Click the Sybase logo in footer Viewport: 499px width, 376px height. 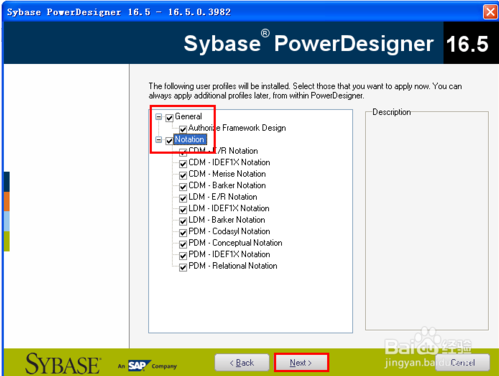[63, 364]
